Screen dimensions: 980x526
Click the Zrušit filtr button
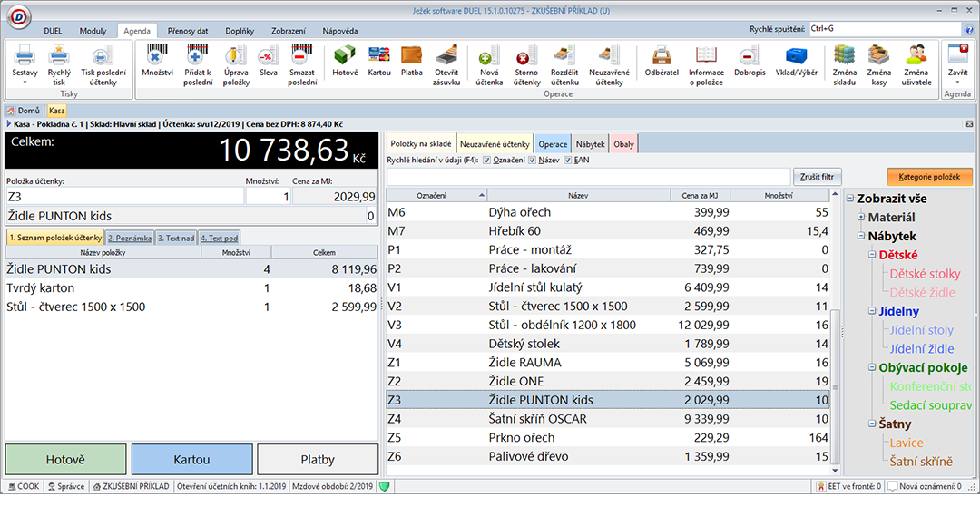[x=817, y=177]
